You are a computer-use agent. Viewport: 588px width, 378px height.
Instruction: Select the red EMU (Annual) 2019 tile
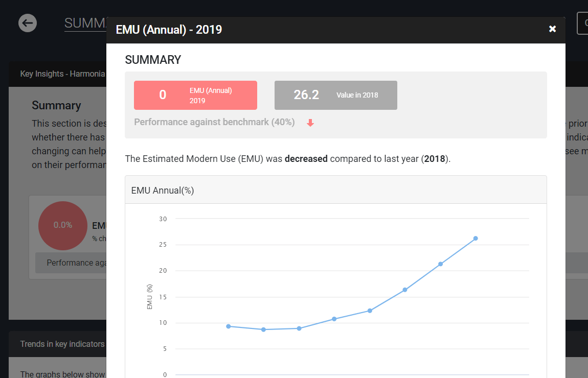click(195, 95)
